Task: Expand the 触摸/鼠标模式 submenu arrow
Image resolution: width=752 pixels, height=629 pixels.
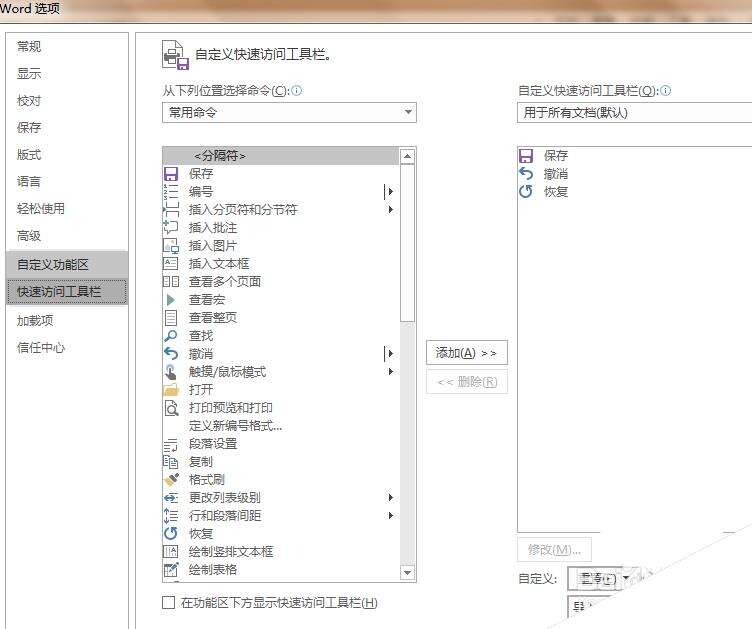Action: [x=391, y=372]
